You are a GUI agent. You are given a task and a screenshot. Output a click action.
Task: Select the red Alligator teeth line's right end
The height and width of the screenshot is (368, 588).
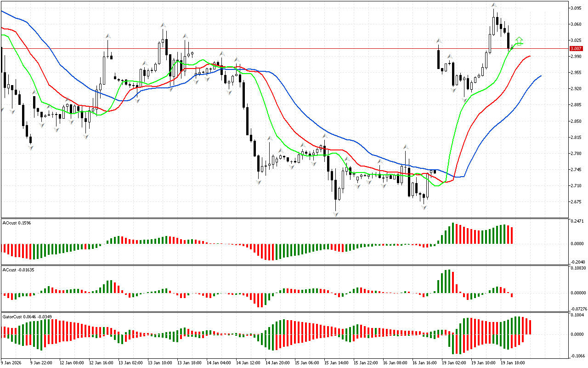point(530,56)
